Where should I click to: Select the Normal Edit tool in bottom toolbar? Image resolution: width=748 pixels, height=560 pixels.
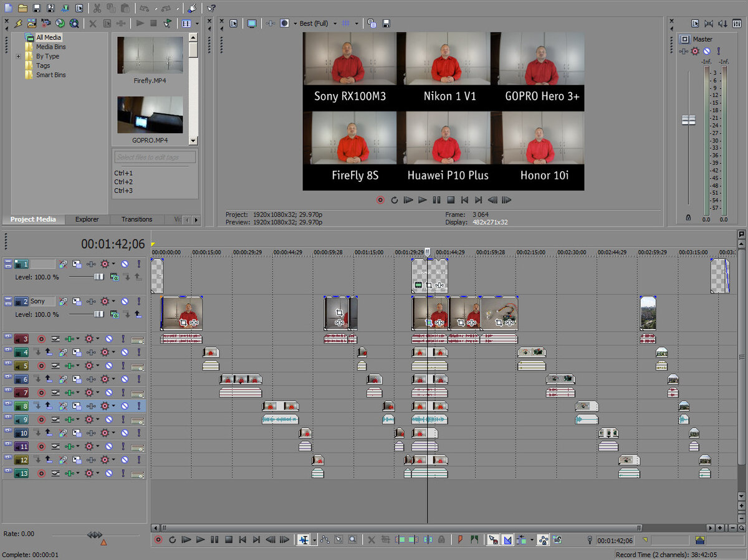click(304, 540)
